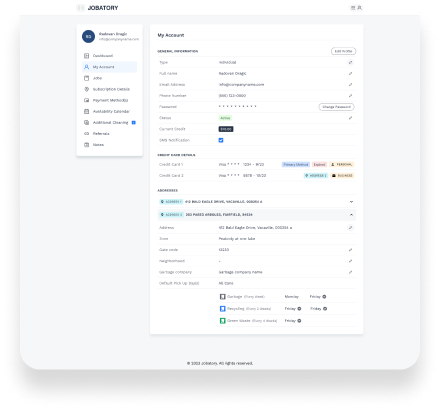Click the RD user avatar
Screen dimensions: 440x410
(88, 36)
